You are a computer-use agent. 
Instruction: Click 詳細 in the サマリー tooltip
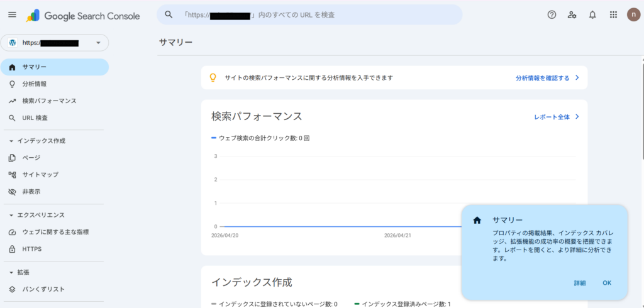pos(580,283)
